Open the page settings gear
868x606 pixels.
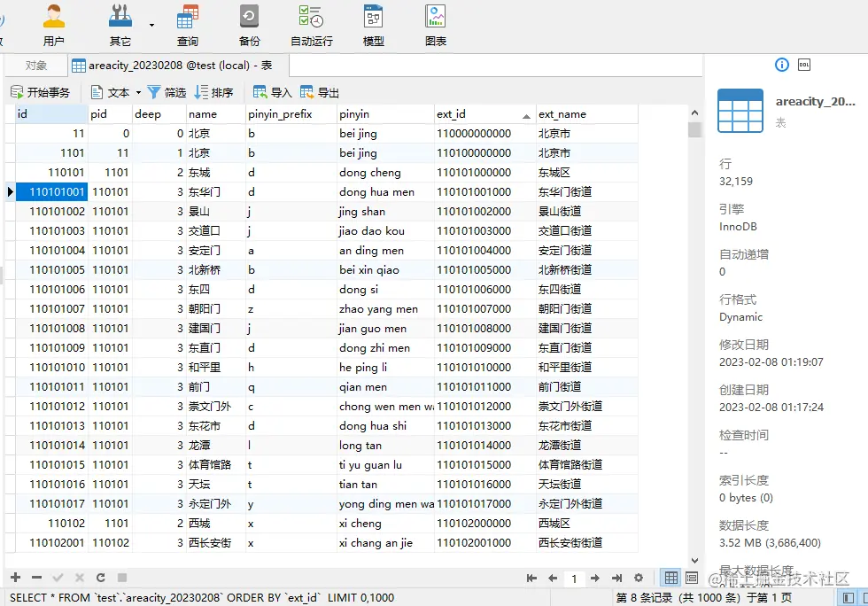pyautogui.click(x=639, y=579)
